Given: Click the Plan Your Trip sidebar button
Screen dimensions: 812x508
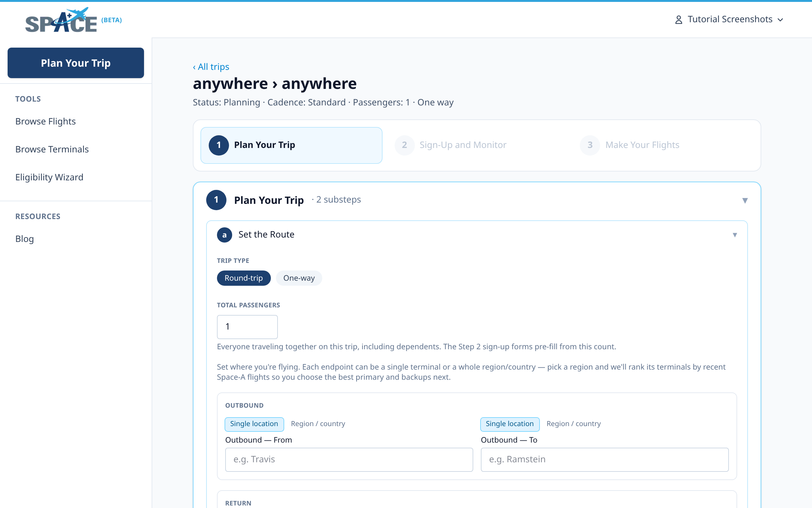Looking at the screenshot, I should click(76, 63).
